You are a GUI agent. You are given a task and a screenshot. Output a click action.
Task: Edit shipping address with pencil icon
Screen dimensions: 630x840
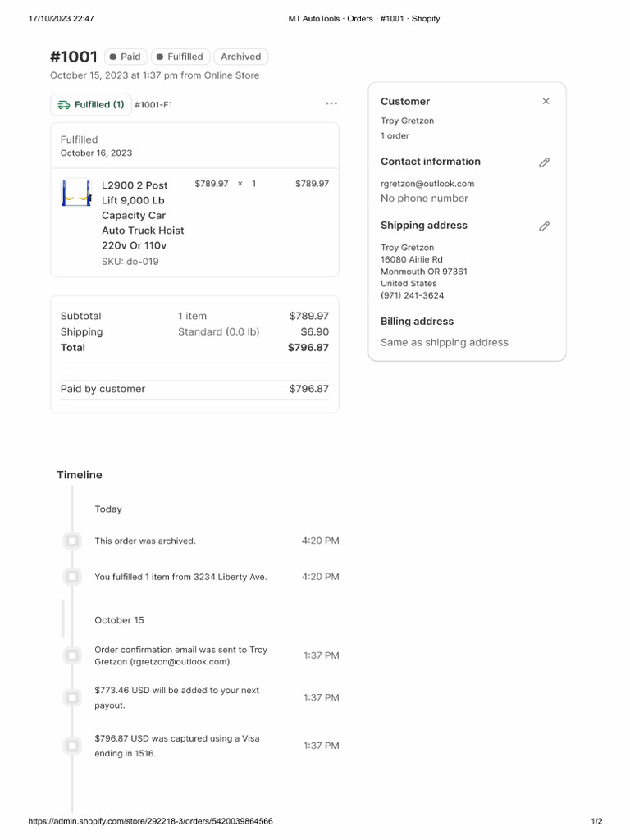(544, 226)
